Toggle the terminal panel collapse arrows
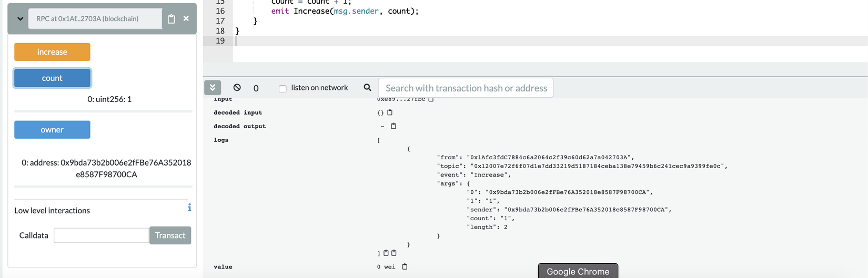This screenshot has width=868, height=278. 213,88
